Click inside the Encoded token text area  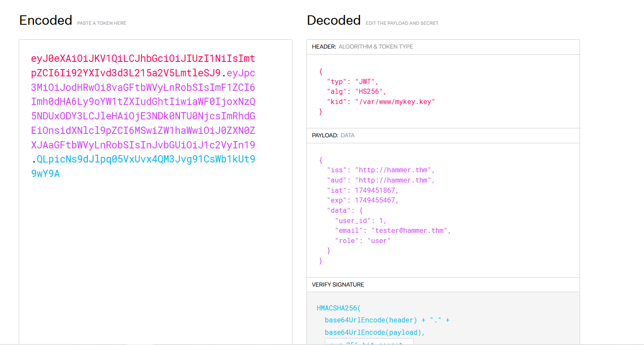[x=155, y=256]
